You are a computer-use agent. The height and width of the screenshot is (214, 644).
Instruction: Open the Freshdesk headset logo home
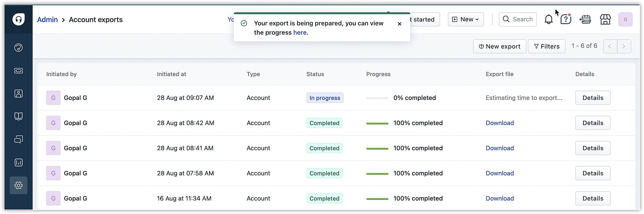[x=19, y=20]
